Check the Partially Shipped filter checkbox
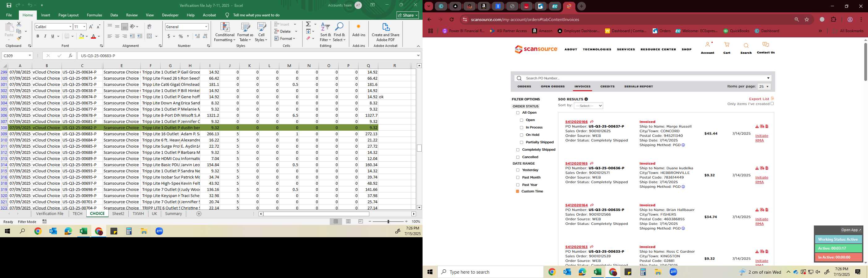 (522, 142)
